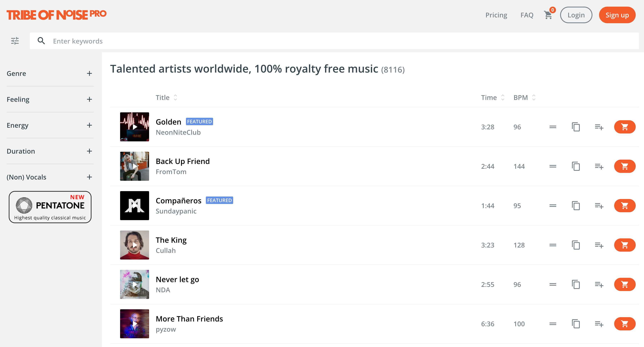Add The King to a playlist
This screenshot has width=644, height=347.
click(x=599, y=245)
